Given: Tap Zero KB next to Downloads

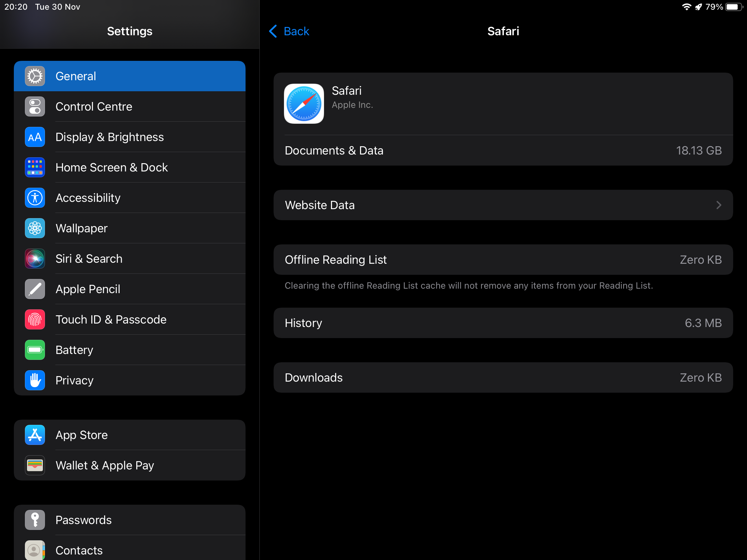Looking at the screenshot, I should point(701,377).
